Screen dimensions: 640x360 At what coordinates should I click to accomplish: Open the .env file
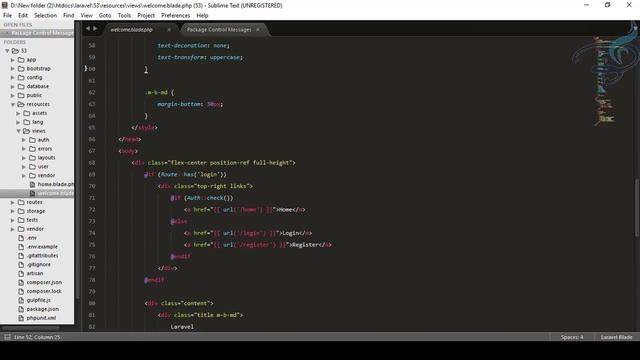(x=32, y=238)
